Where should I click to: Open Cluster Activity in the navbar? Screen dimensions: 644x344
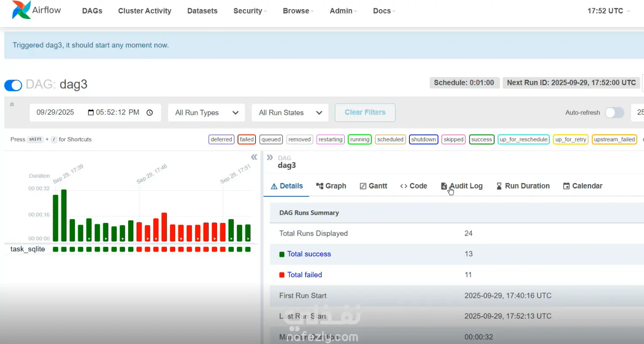click(145, 11)
